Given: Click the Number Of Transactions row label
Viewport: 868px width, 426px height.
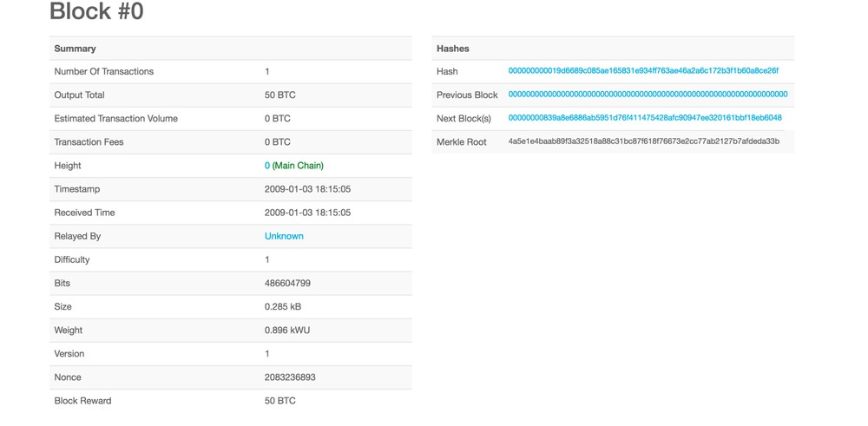Looking at the screenshot, I should pyautogui.click(x=104, y=71).
